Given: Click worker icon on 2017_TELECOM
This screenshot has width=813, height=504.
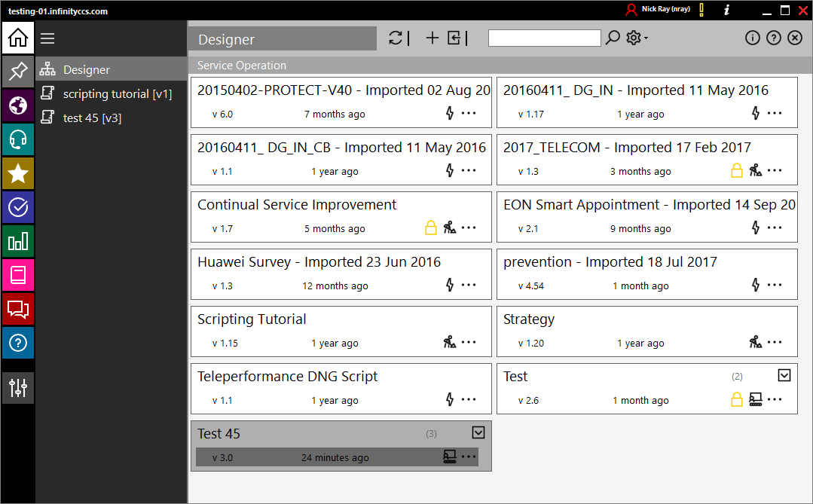Looking at the screenshot, I should (x=756, y=170).
